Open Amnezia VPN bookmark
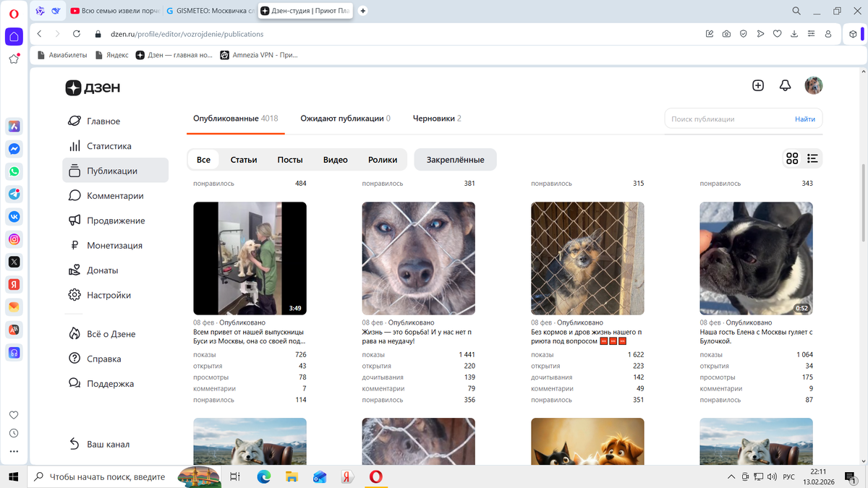Image resolution: width=868 pixels, height=488 pixels. pyautogui.click(x=259, y=55)
